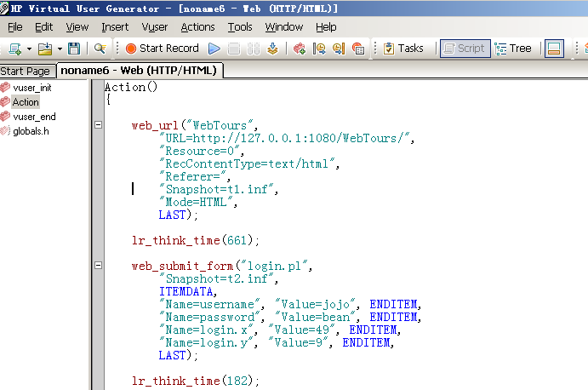Switch to Tree view
Image resolution: width=588 pixels, height=390 pixels.
click(513, 49)
